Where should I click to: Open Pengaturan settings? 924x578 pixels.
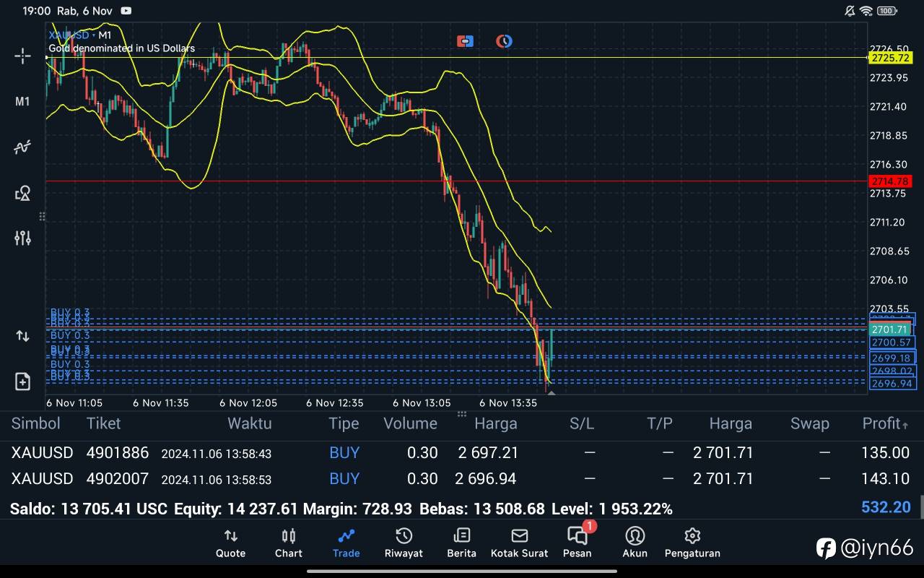[x=692, y=543]
